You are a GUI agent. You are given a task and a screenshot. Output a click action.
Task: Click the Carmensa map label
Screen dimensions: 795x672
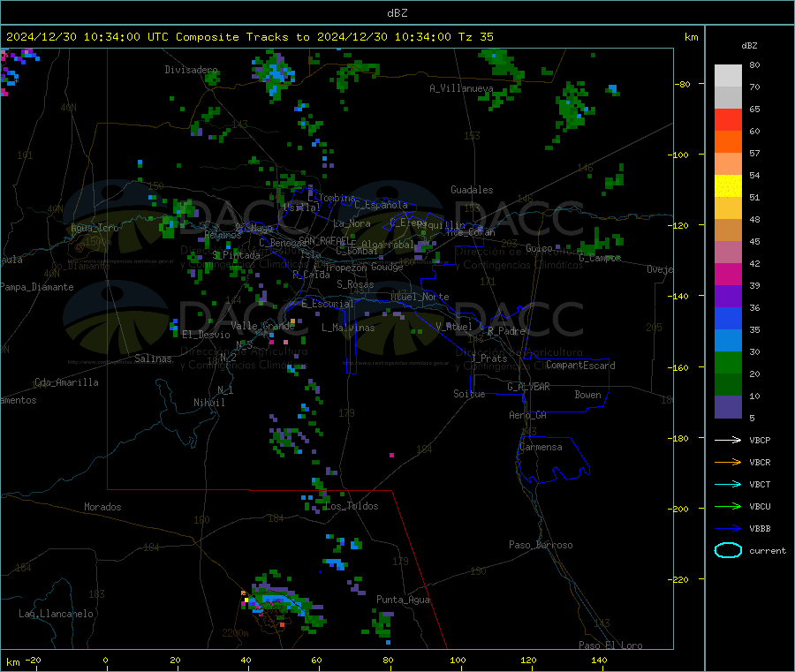click(541, 448)
